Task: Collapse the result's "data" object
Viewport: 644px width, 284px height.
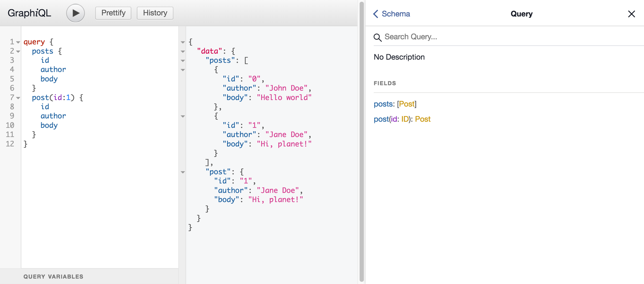Action: [183, 51]
